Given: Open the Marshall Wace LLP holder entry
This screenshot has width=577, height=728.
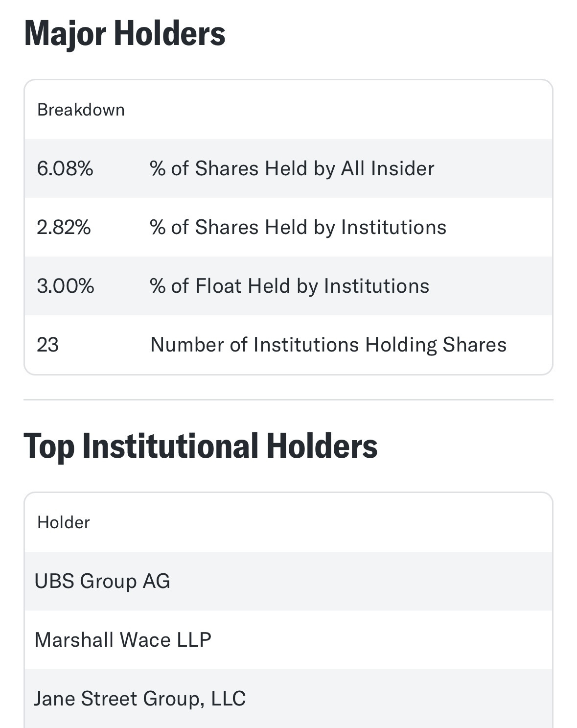Looking at the screenshot, I should click(123, 640).
